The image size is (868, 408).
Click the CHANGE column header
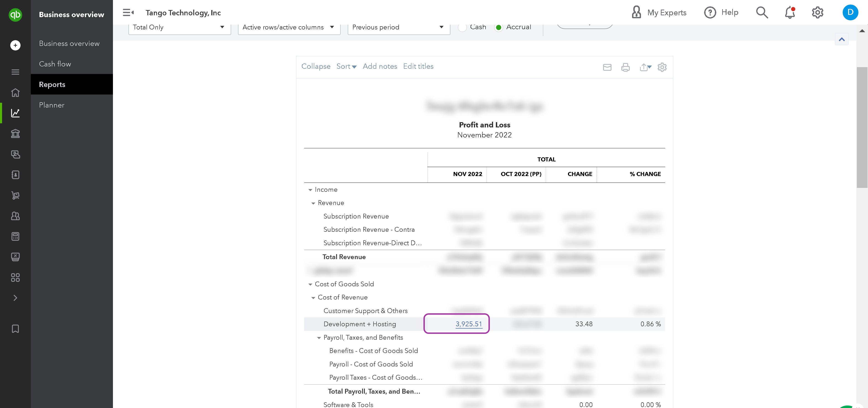coord(580,174)
